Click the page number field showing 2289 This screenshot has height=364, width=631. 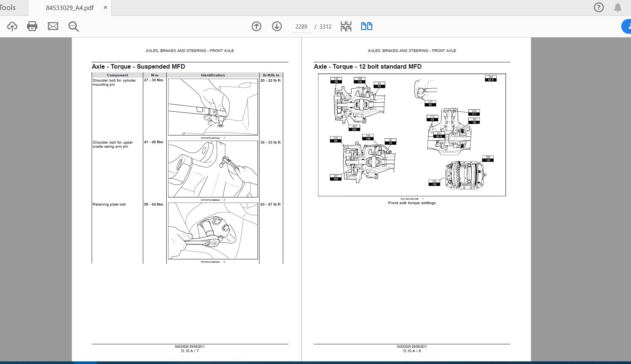coord(301,26)
